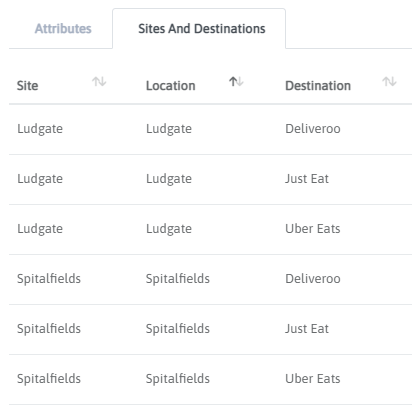
Task: Toggle Location column sort arrows
Action: tap(236, 81)
